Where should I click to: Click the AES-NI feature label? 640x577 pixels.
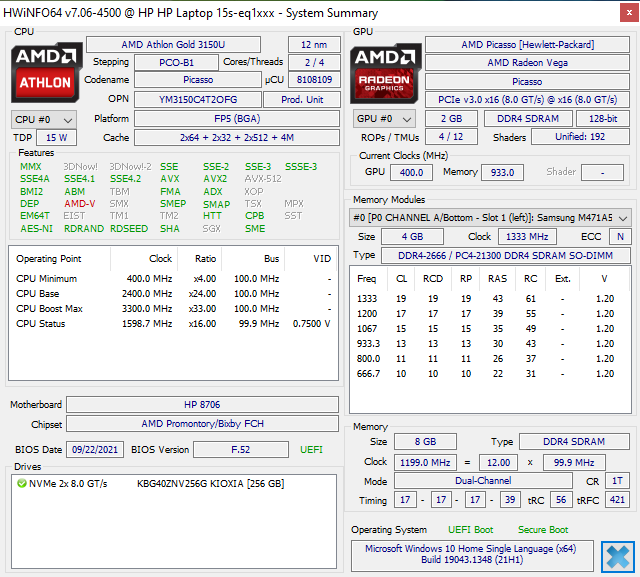click(36, 229)
